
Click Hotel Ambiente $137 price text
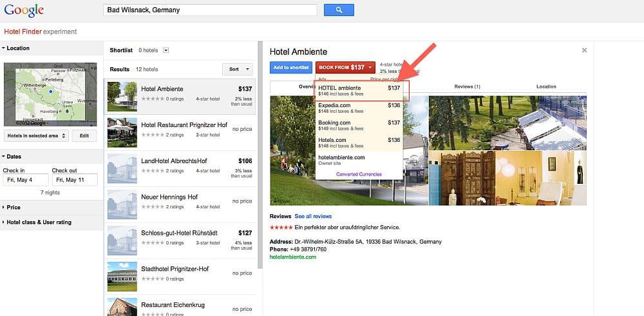pos(245,89)
